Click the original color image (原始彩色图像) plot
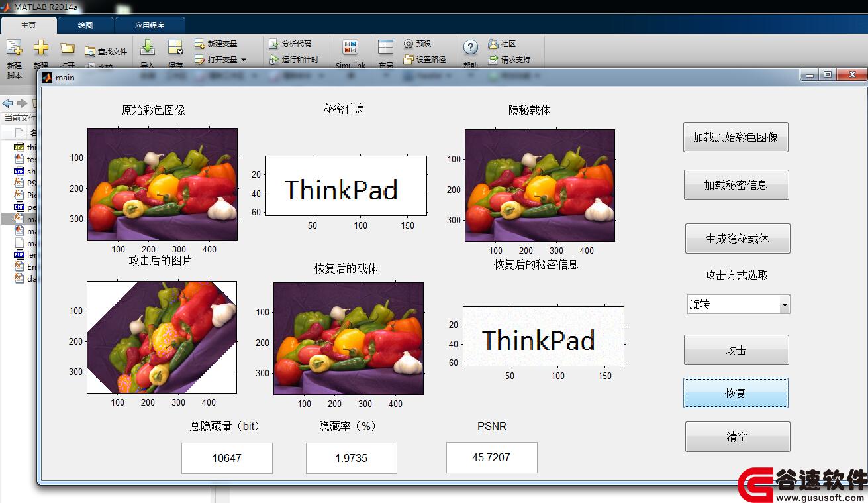This screenshot has width=868, height=503. 162,184
